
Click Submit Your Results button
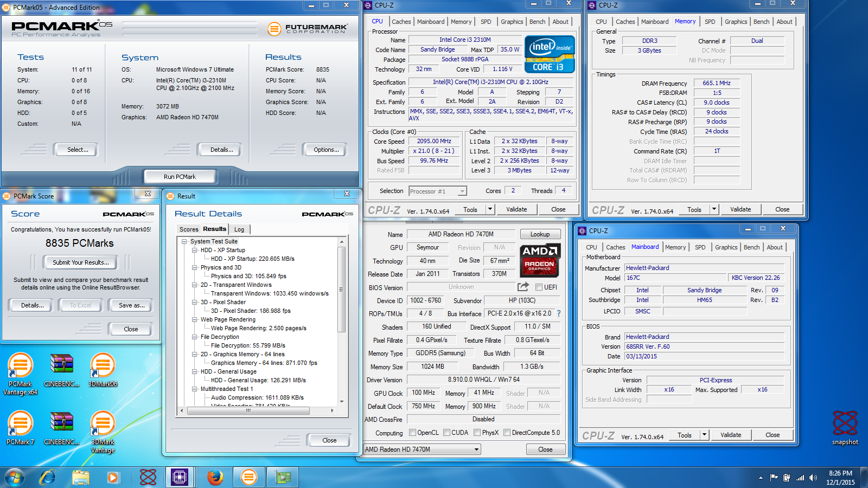pos(81,262)
